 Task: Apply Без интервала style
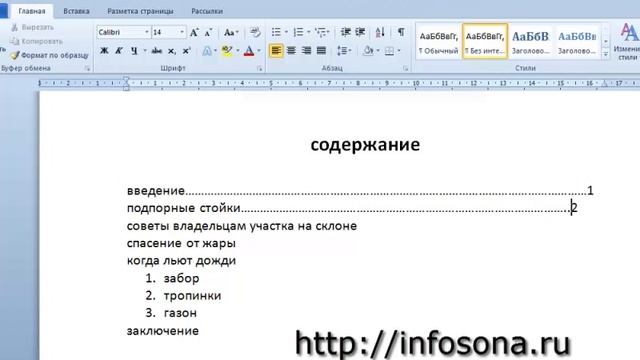tap(485, 41)
